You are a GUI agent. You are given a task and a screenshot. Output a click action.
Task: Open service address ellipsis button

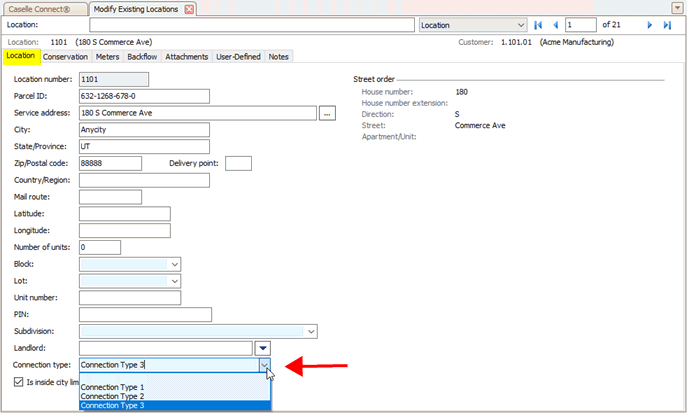(327, 113)
